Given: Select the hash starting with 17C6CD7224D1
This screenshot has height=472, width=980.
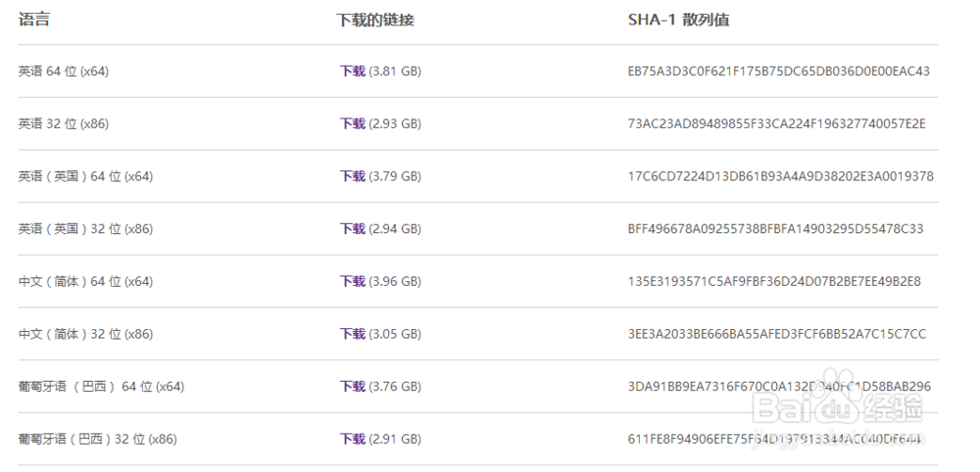Looking at the screenshot, I should [781, 176].
